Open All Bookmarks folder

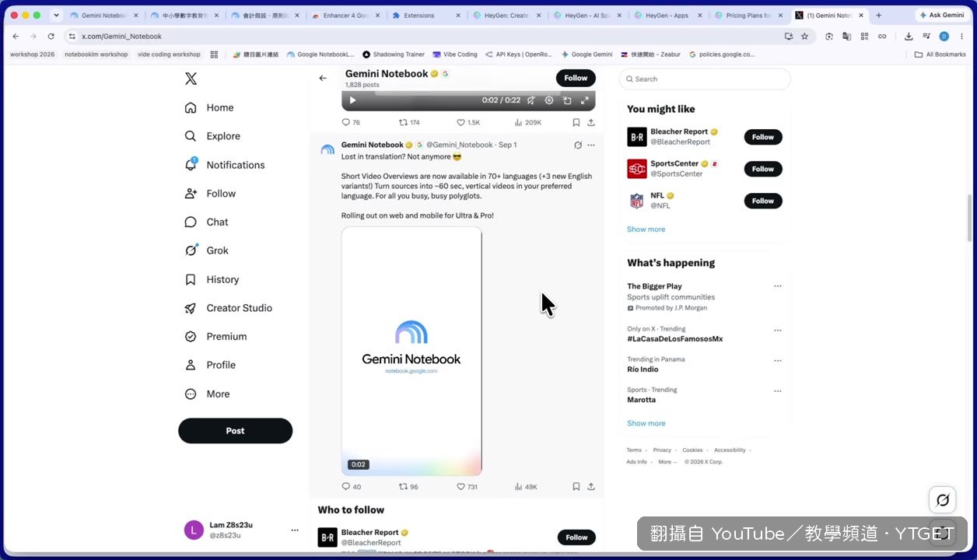click(x=940, y=54)
